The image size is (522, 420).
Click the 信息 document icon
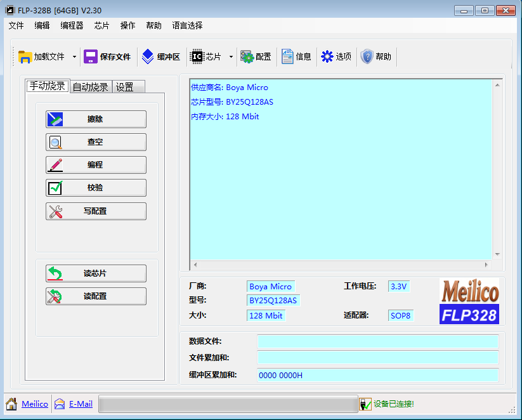point(287,56)
